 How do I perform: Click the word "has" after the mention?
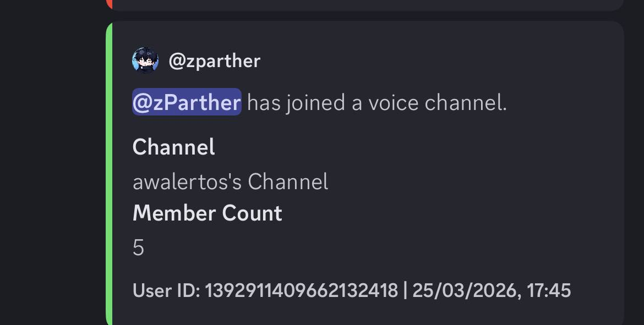click(264, 103)
